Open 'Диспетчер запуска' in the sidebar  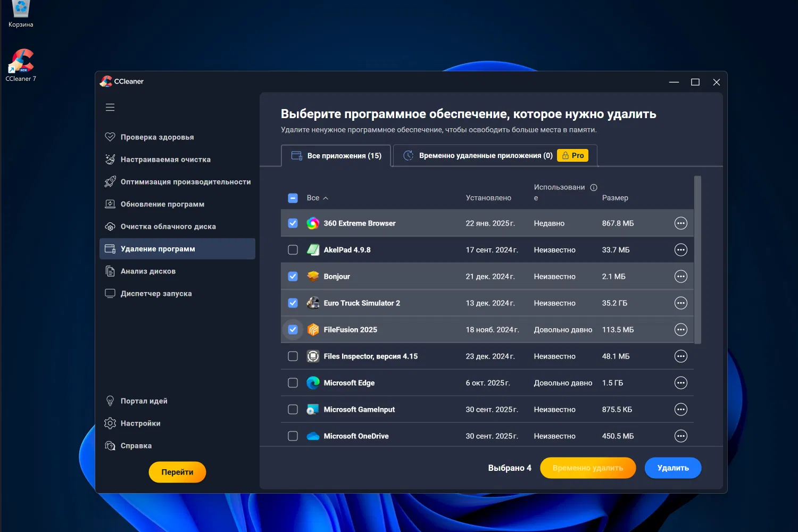point(177,294)
